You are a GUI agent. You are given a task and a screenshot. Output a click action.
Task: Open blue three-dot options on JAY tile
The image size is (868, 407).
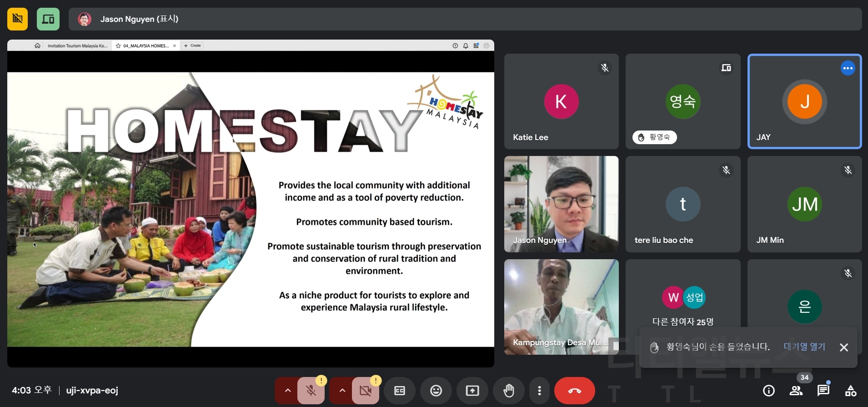848,68
